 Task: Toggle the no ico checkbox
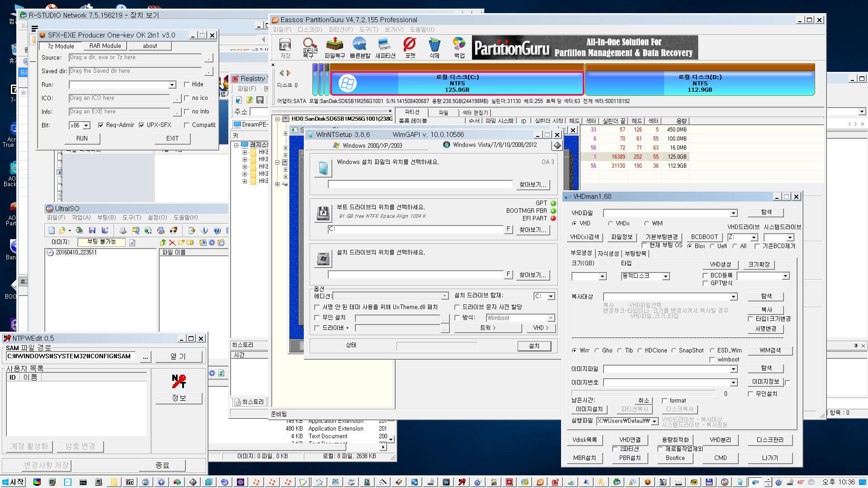click(186, 98)
